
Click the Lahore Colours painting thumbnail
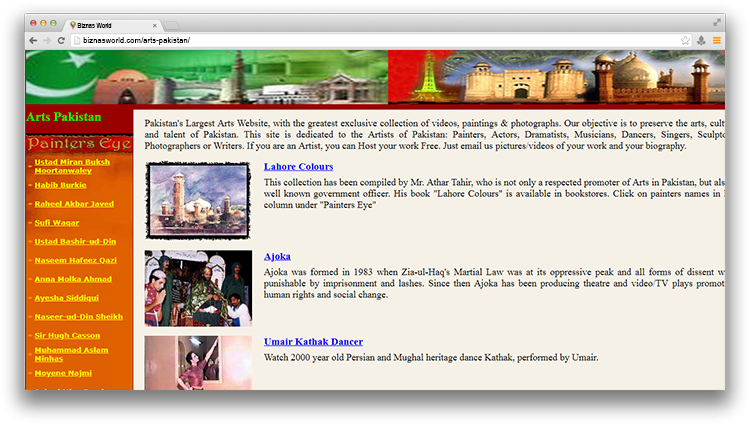[198, 199]
